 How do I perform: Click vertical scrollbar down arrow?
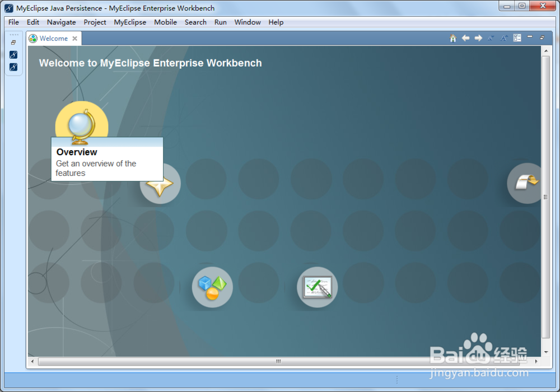click(546, 352)
